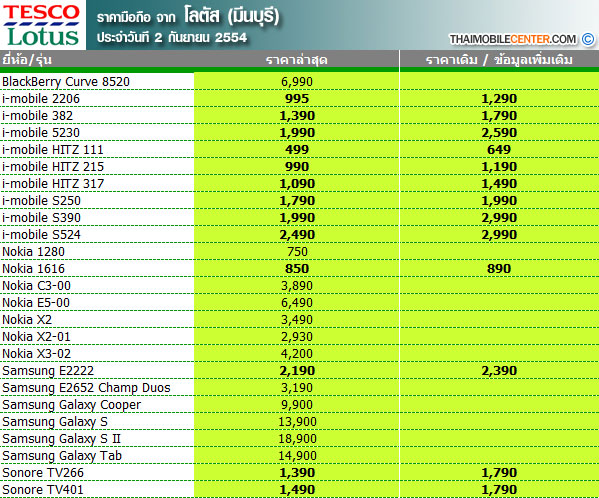Select the Samsung Galaxy Cooper entry

coord(71,405)
